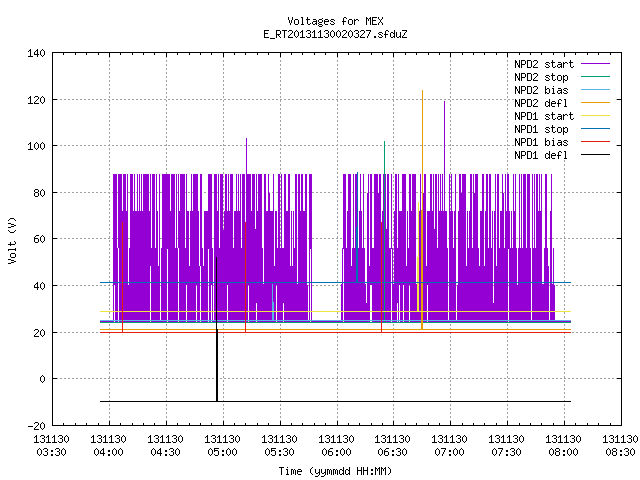Click the 'NPD2 start' legend label
The height and width of the screenshot is (480, 640).
pos(544,64)
